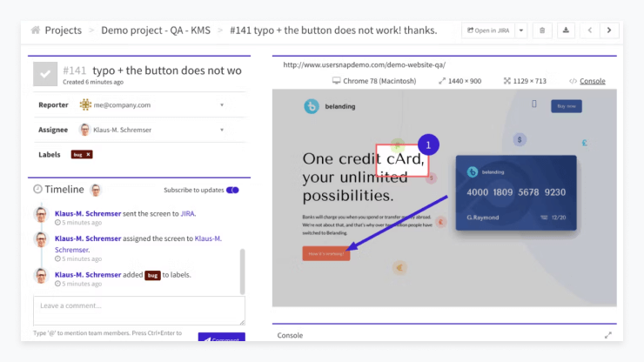Remove the bug label with its x
The width and height of the screenshot is (644, 362).
(x=88, y=155)
